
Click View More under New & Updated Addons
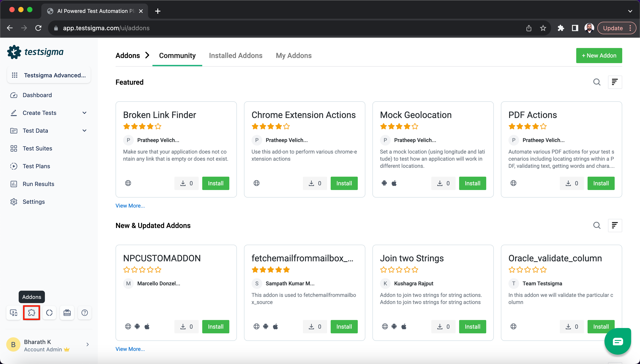pyautogui.click(x=130, y=349)
